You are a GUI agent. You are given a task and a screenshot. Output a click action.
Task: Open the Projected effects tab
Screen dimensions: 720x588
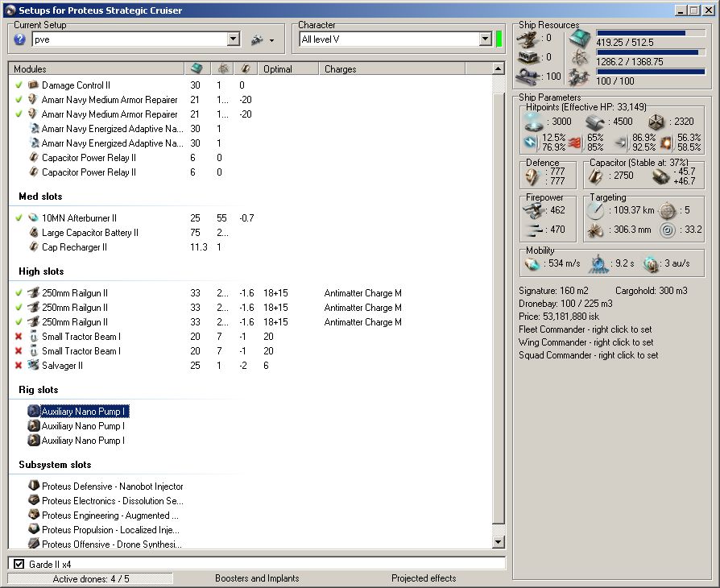click(424, 578)
